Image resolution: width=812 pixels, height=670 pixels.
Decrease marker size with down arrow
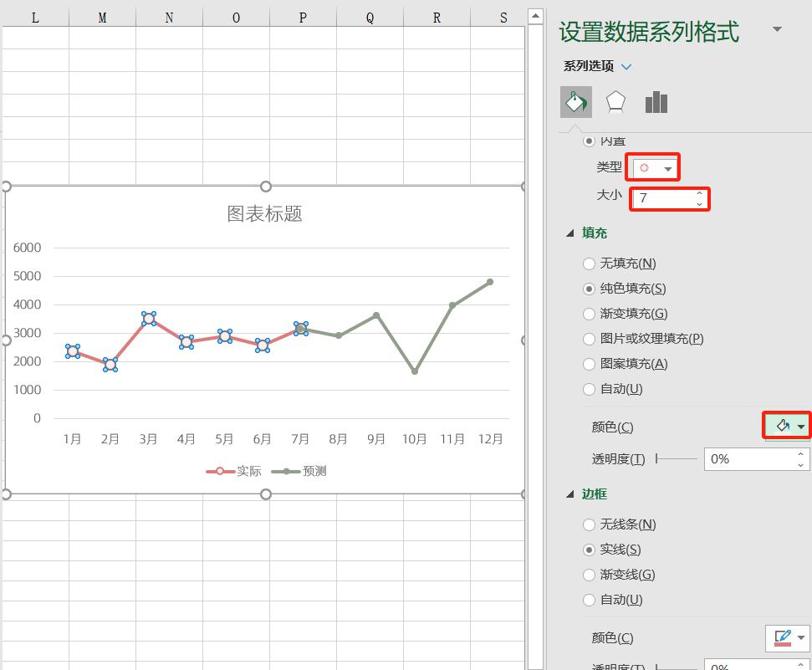(x=700, y=203)
